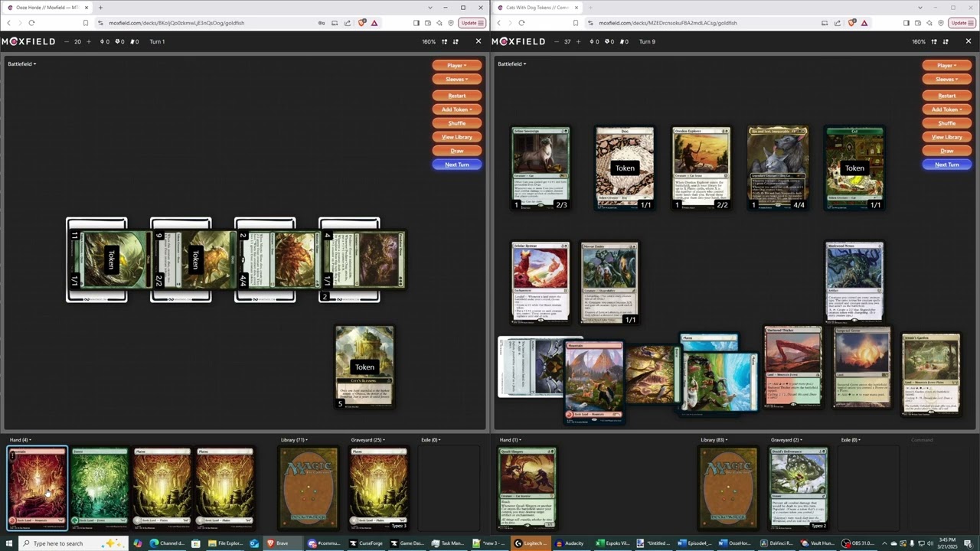Click the Cat token card on battlefield

[854, 168]
